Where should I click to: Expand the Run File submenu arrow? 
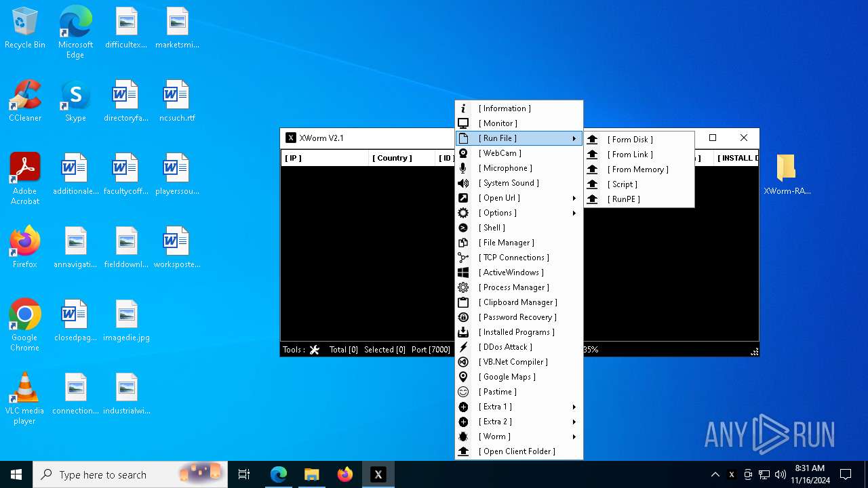click(x=574, y=138)
